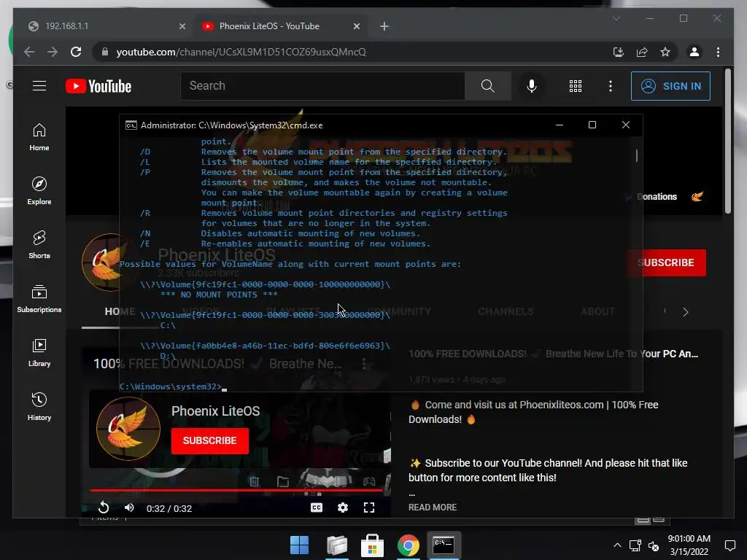Open the tab search chevron
Viewport: 747px width, 560px height.
point(616,18)
